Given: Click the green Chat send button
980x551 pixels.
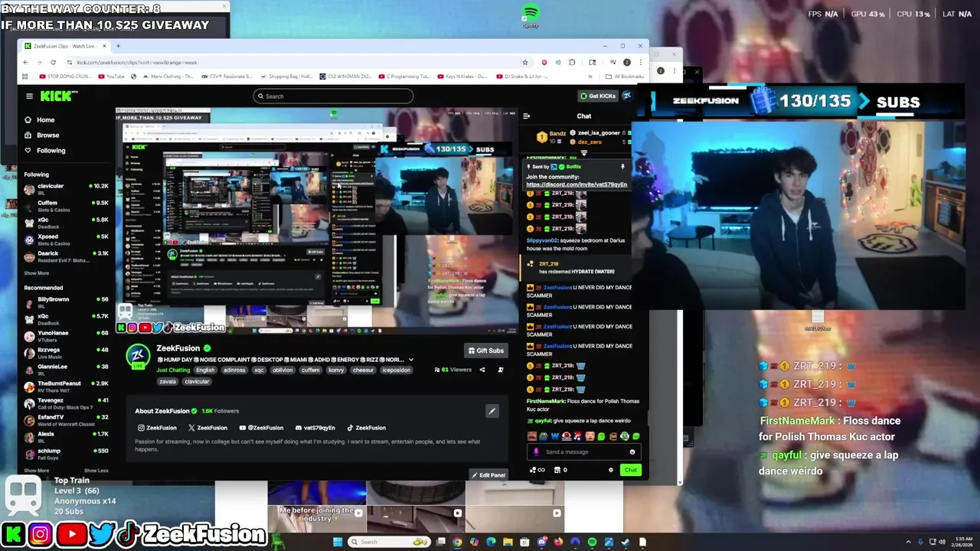Looking at the screenshot, I should 630,470.
